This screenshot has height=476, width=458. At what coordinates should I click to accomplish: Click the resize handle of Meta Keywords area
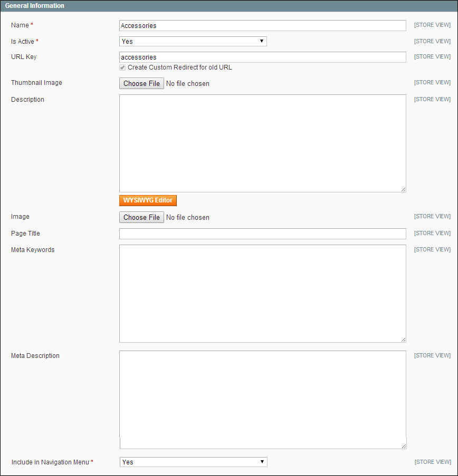point(403,339)
